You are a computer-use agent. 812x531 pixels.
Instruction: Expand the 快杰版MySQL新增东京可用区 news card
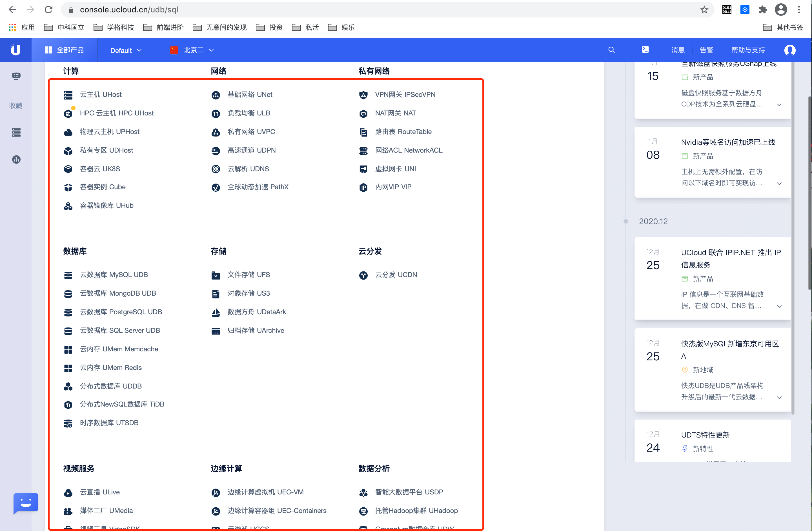coord(779,397)
